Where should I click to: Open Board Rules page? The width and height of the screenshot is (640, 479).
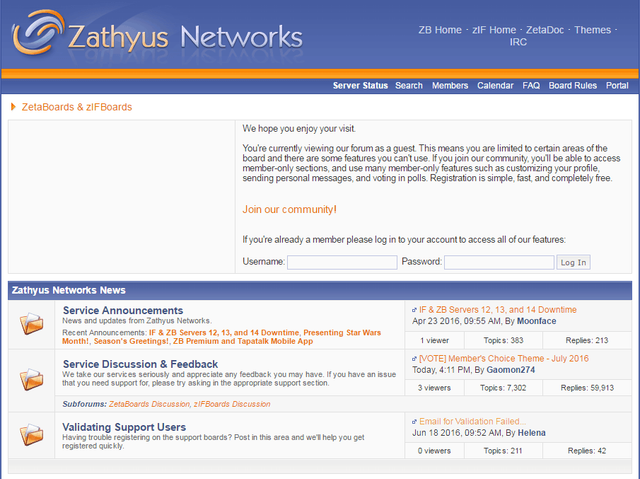[573, 86]
